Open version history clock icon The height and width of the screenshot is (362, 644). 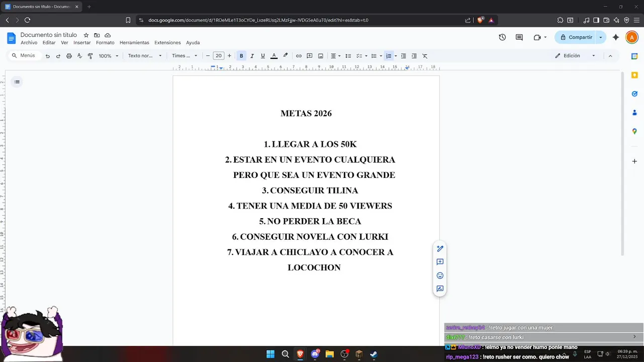click(x=502, y=37)
